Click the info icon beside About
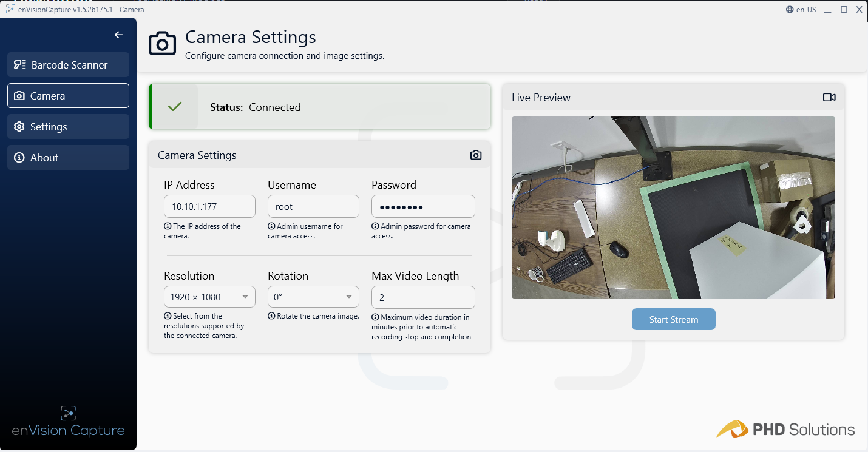Viewport: 868px width, 452px height. (19, 158)
